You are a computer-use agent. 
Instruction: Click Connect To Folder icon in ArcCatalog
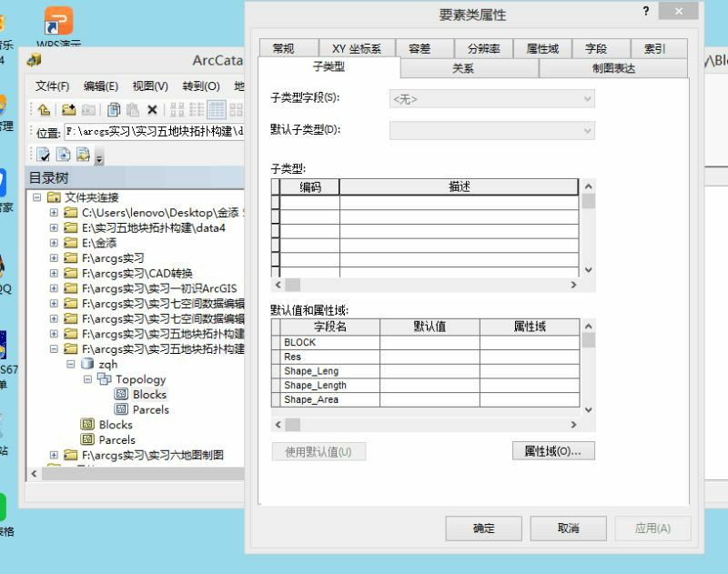coord(68,110)
